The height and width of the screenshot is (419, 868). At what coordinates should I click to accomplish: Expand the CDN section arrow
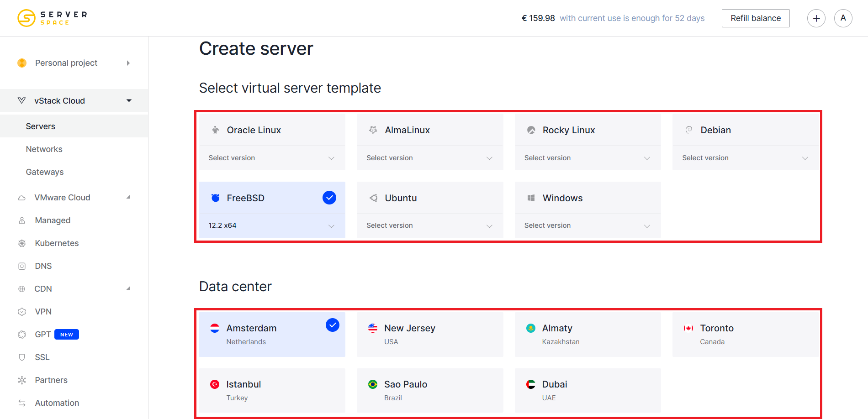(x=128, y=288)
